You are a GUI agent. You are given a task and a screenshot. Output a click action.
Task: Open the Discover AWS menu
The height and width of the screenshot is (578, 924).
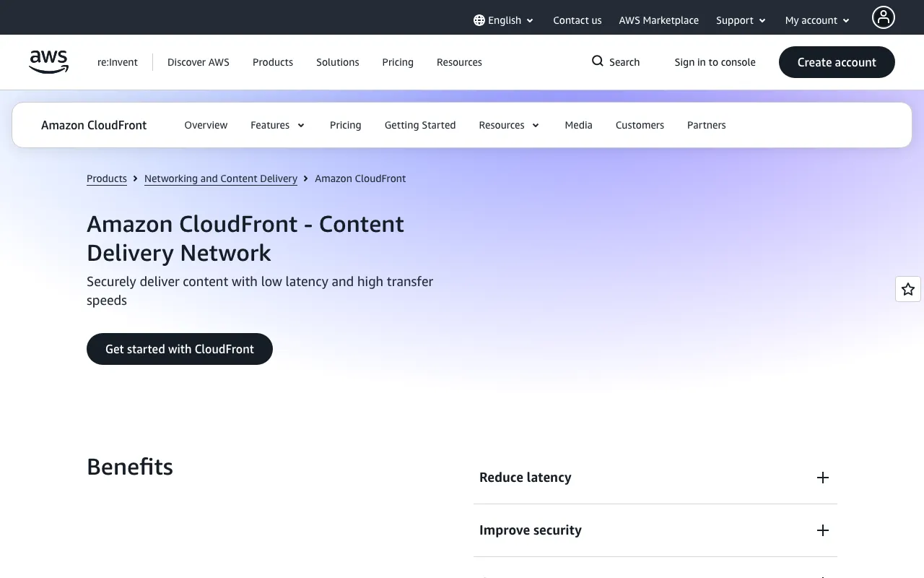[x=199, y=62]
